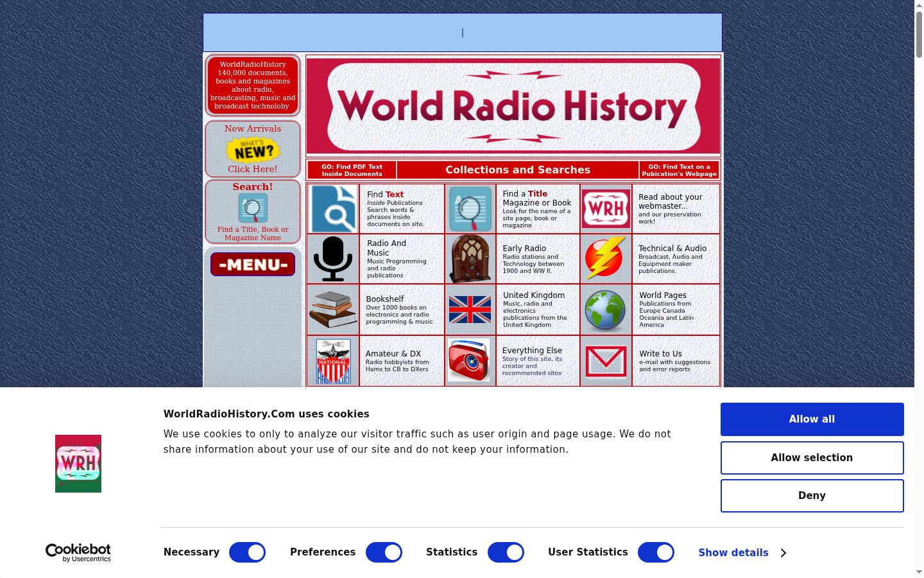This screenshot has width=924, height=578.
Task: Click GO: Find PDF Text Inside Documents
Action: point(352,170)
